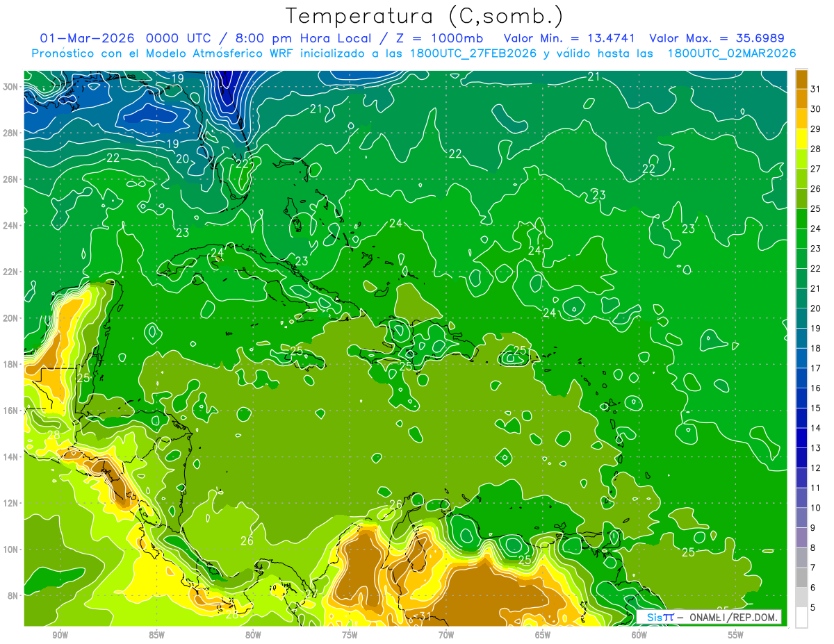Click the '14N' latitude axis label

[x=10, y=456]
